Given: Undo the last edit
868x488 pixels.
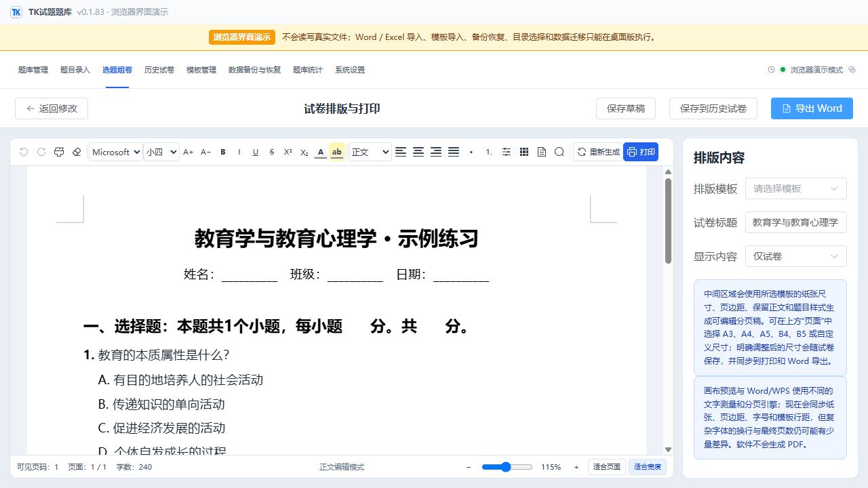Looking at the screenshot, I should [x=24, y=152].
